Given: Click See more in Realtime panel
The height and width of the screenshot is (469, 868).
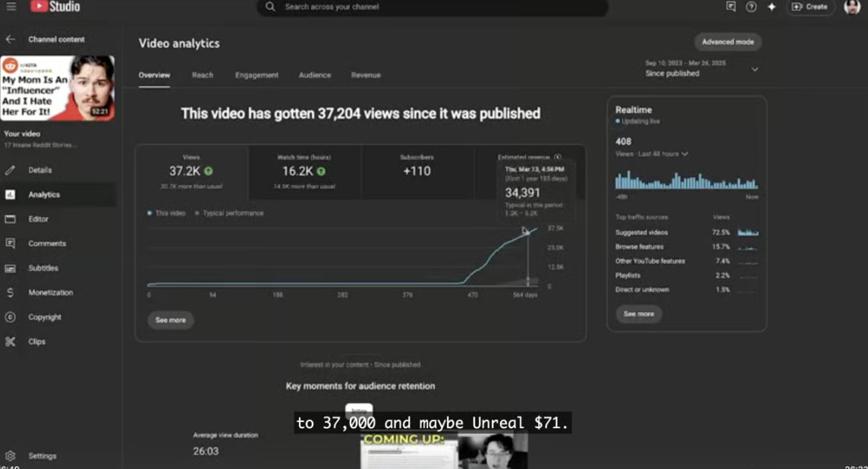Looking at the screenshot, I should pos(639,314).
